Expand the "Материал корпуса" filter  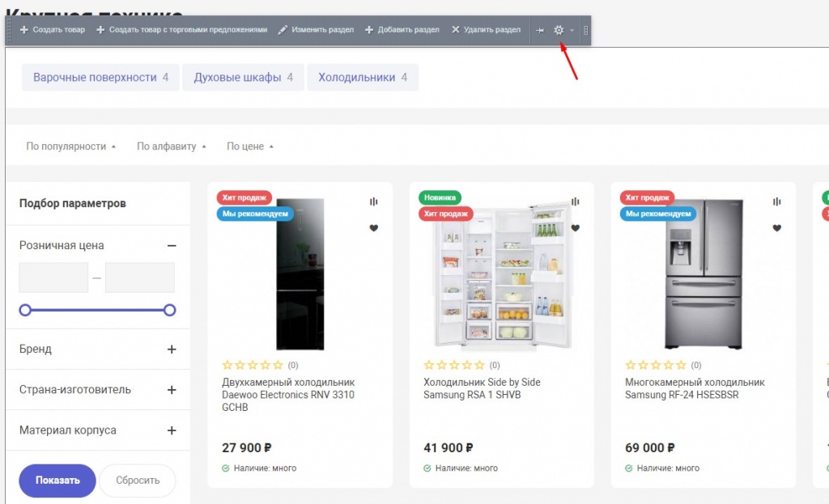click(x=172, y=430)
